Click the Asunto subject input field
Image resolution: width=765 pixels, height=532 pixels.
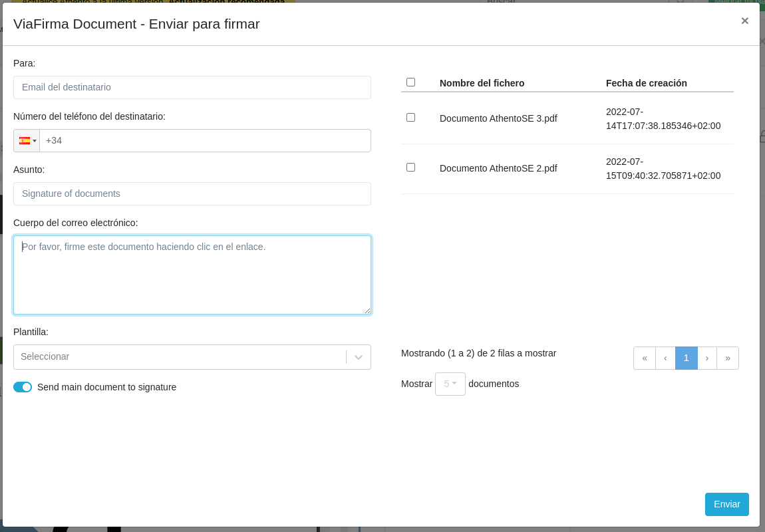[x=192, y=194]
